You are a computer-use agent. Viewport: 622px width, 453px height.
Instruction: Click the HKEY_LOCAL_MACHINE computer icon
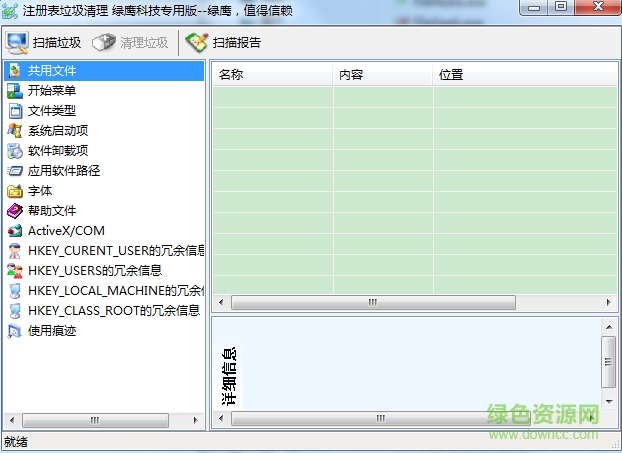click(15, 291)
